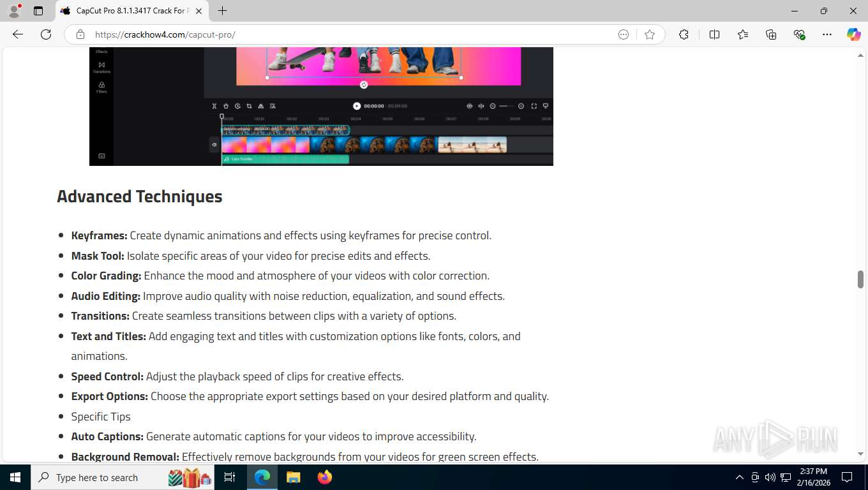
Task: Click the Audio Editing bullet text
Action: 288,296
